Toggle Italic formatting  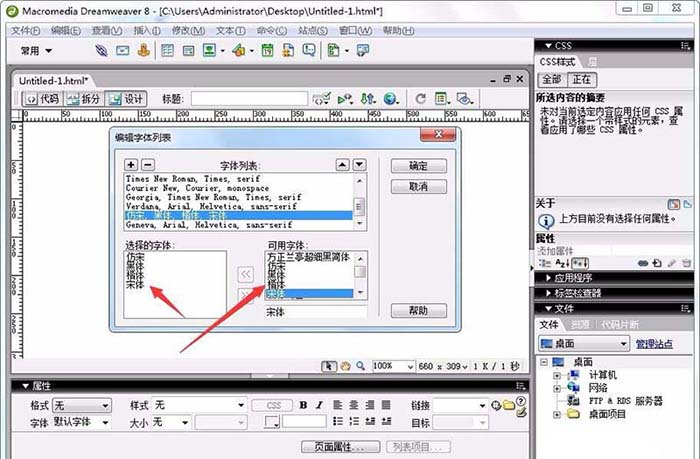tap(319, 405)
